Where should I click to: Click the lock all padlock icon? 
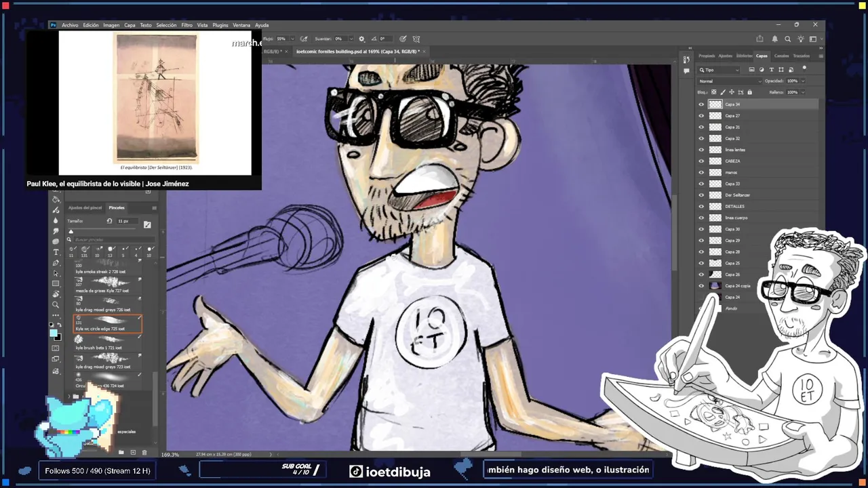[x=750, y=92]
